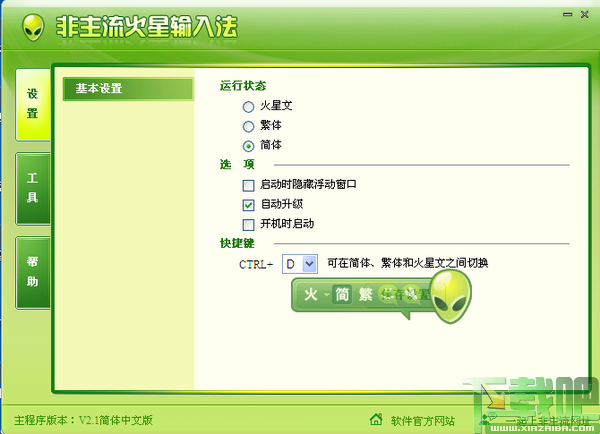
Task: Uncheck the 自动升级 checkbox
Action: pos(248,205)
